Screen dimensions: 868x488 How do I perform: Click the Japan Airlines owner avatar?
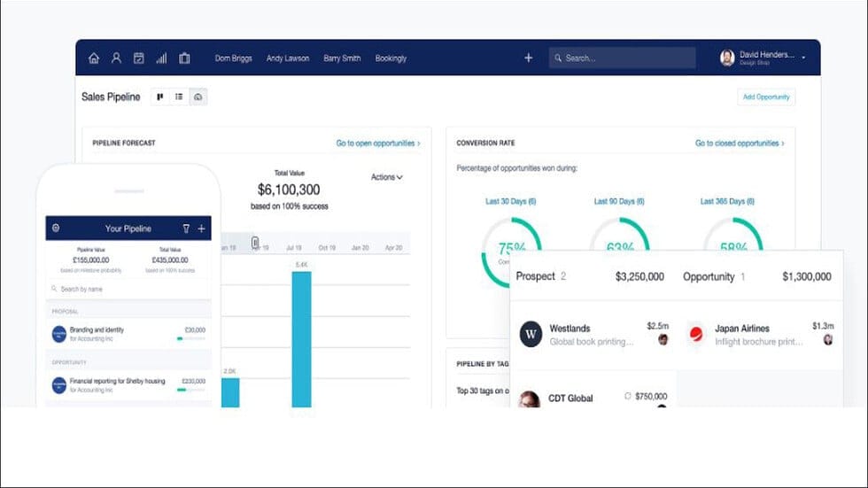pyautogui.click(x=828, y=340)
